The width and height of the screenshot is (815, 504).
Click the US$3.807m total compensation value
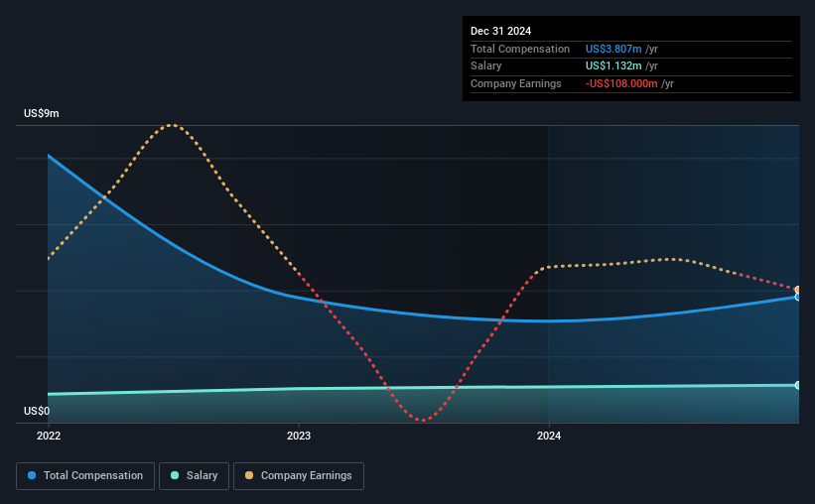613,49
